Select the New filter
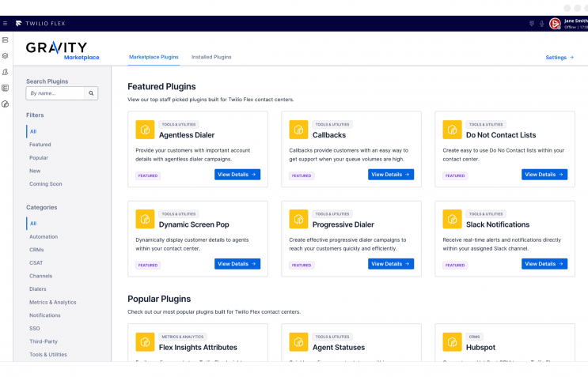The image size is (588, 377). [x=35, y=171]
